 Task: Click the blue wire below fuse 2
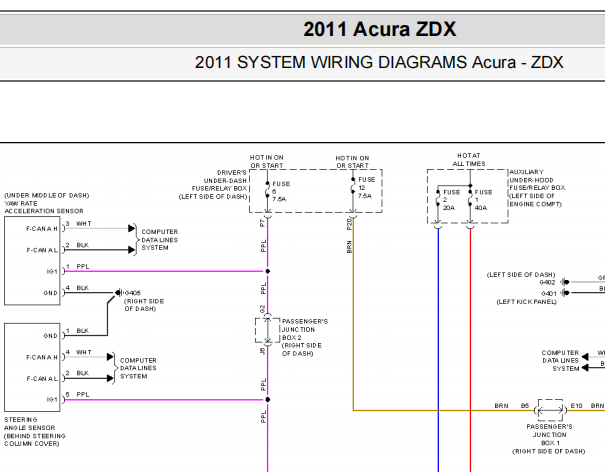(x=438, y=349)
